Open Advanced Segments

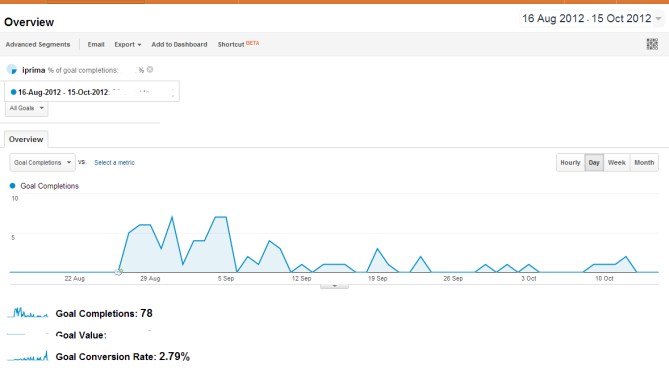[38, 44]
